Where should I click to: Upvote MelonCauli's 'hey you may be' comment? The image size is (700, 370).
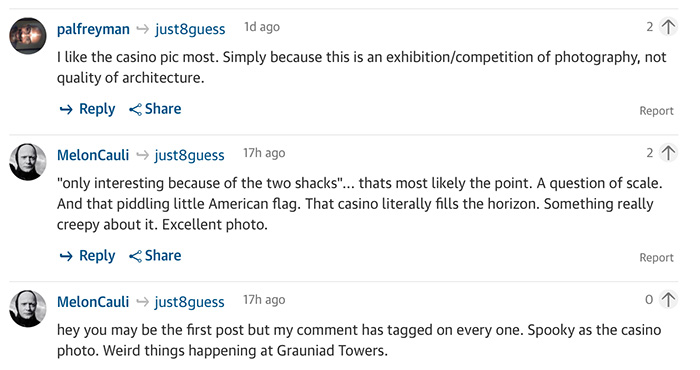point(668,299)
